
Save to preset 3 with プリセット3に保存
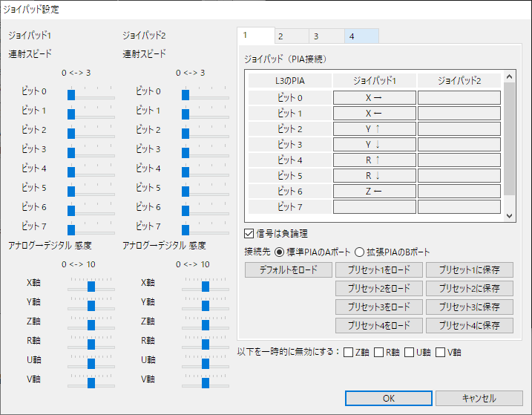pos(469,307)
